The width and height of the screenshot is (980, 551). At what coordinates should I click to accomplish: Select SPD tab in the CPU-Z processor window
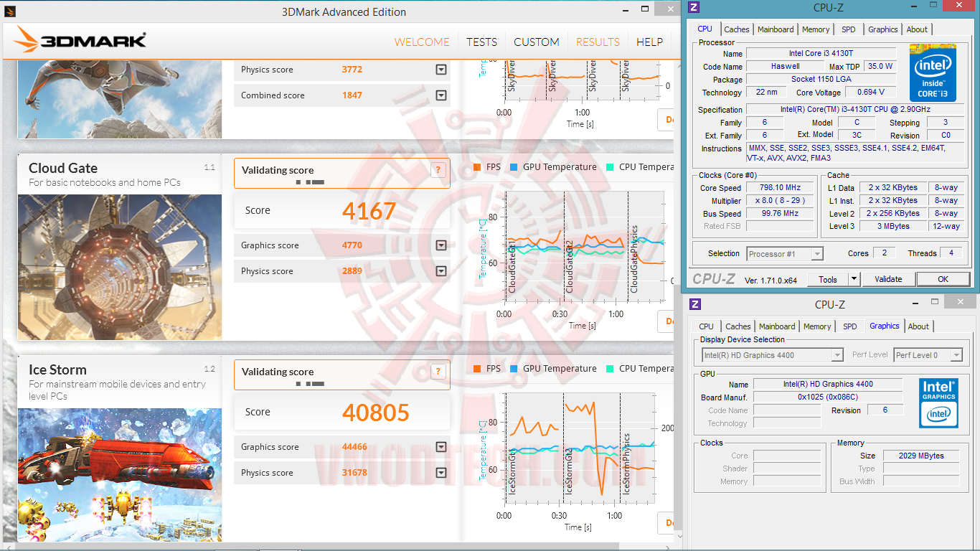coord(849,29)
